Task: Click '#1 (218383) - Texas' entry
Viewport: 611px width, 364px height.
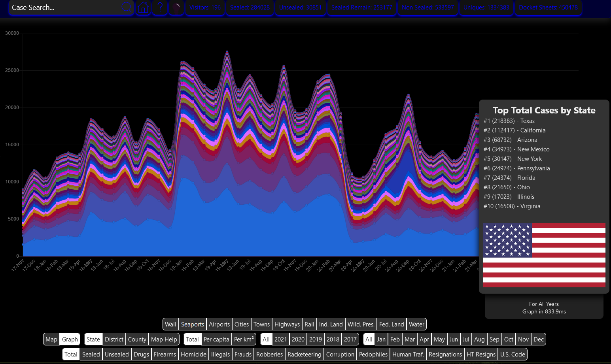Action: tap(509, 121)
